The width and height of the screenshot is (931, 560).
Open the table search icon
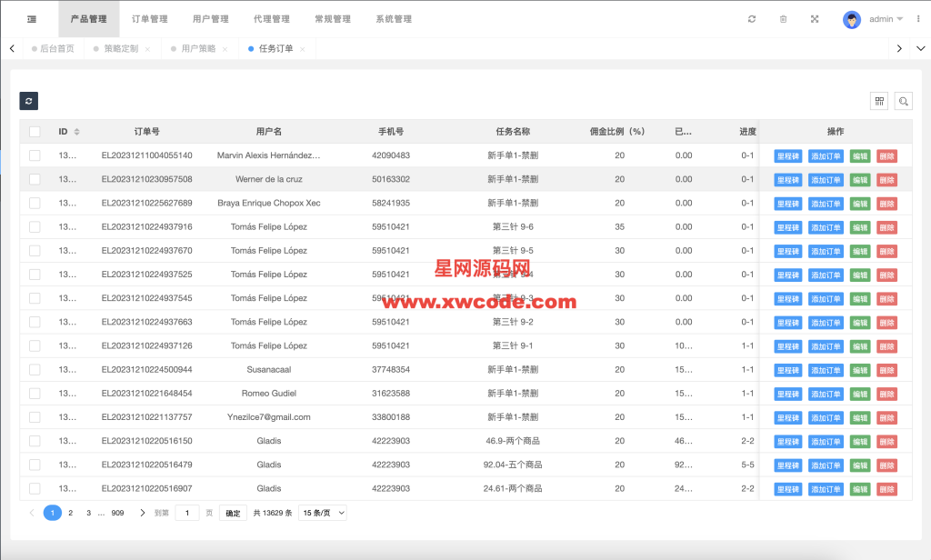(x=904, y=101)
